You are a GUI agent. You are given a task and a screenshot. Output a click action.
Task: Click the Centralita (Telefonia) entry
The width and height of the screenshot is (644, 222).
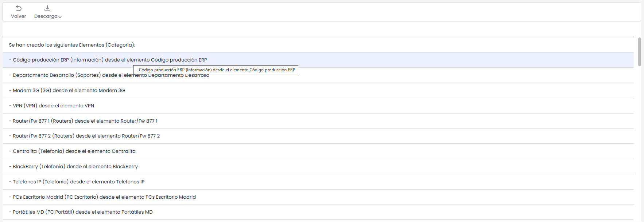point(74,151)
